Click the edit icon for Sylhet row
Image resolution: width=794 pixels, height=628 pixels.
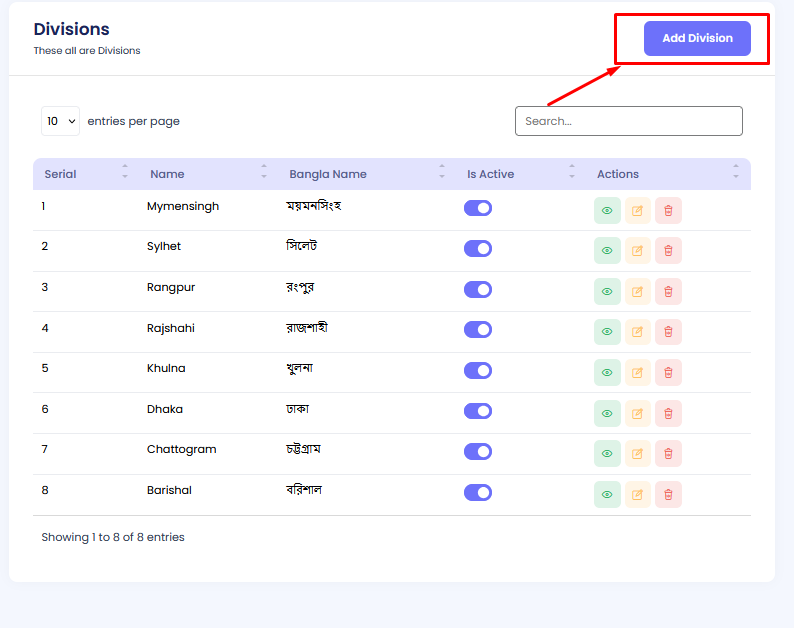(x=637, y=251)
